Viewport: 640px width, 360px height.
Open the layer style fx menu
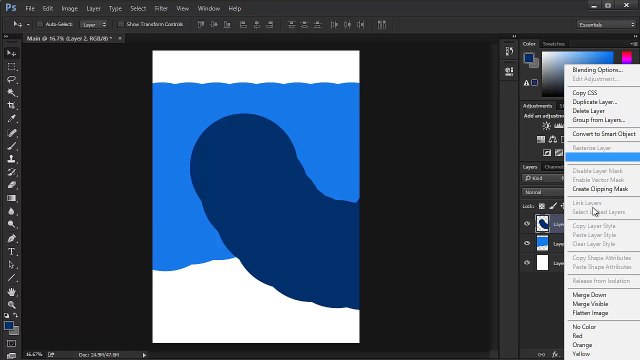[555, 354]
